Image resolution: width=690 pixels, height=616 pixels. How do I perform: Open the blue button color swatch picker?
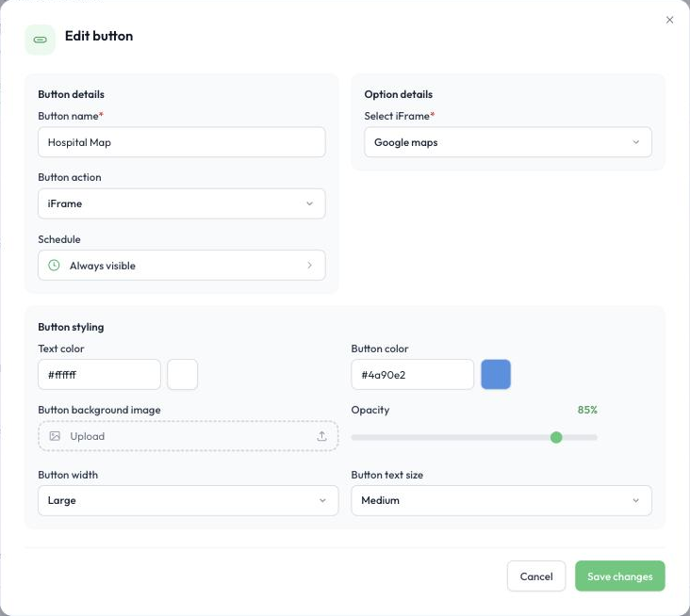(496, 375)
